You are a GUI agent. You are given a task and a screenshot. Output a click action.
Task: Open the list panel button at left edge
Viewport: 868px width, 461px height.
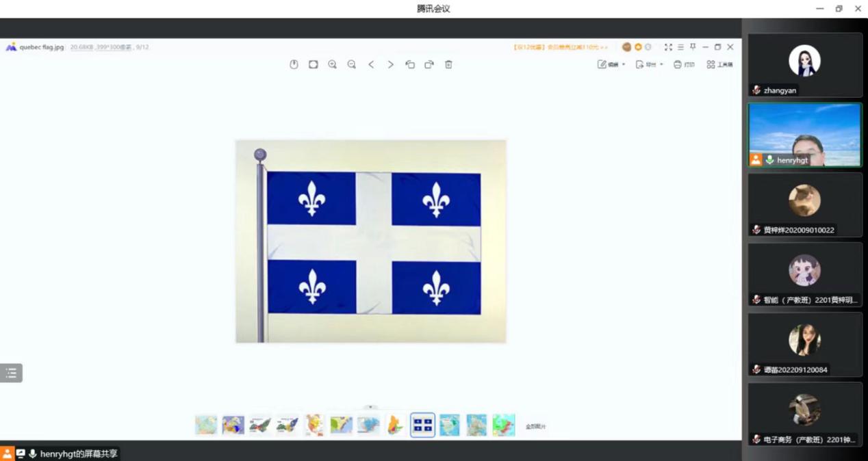11,373
